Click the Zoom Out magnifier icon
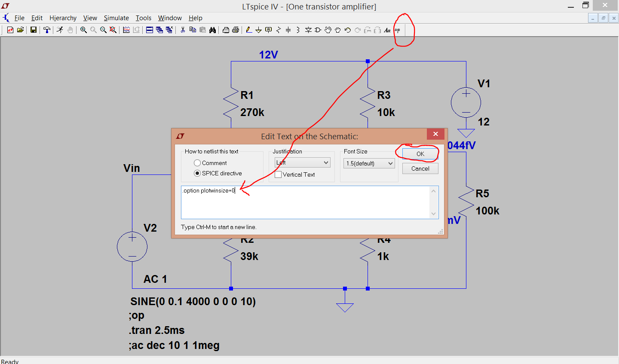The width and height of the screenshot is (619, 364). click(x=103, y=30)
